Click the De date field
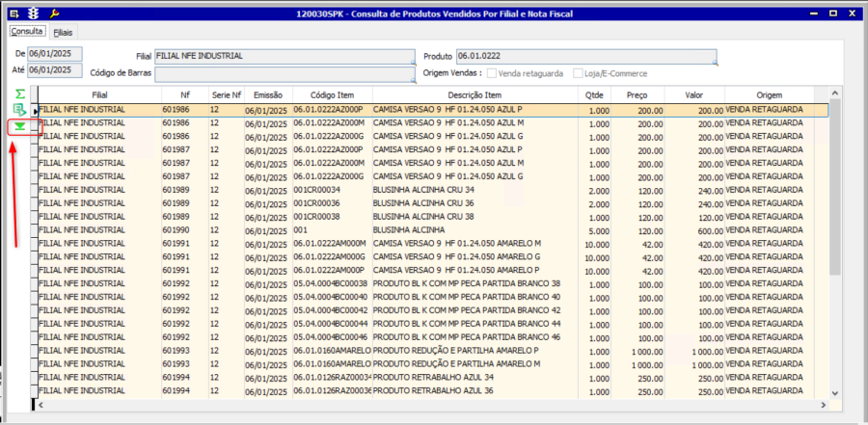 (x=54, y=54)
